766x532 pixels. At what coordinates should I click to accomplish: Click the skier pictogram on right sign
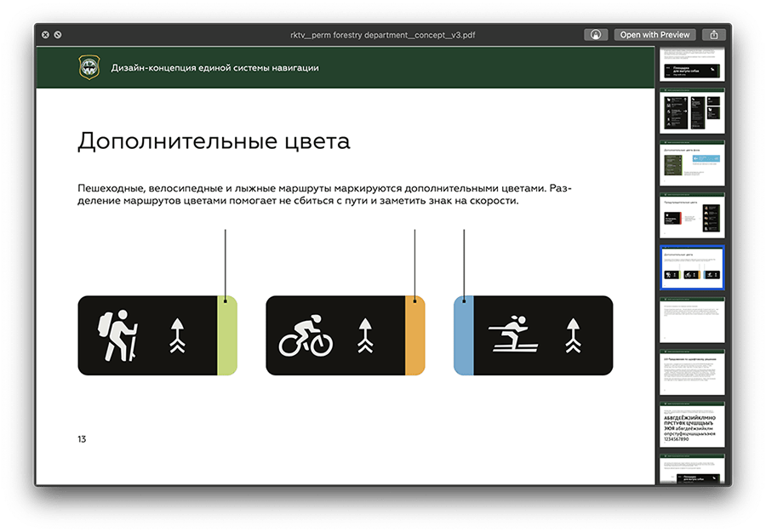point(512,335)
